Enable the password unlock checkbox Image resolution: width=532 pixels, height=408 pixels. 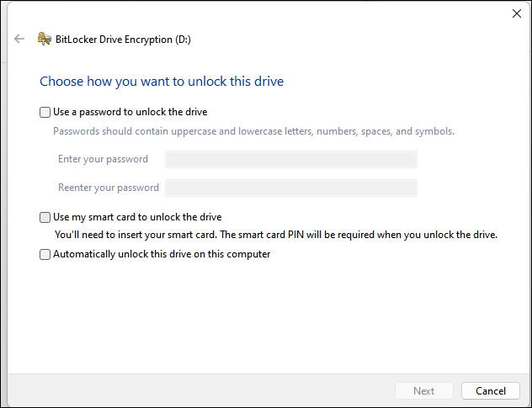(x=45, y=112)
